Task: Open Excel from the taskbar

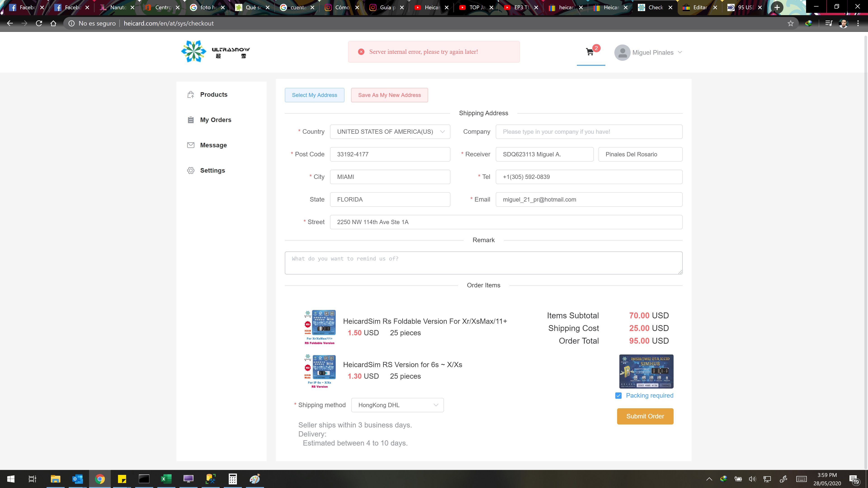Action: (166, 479)
